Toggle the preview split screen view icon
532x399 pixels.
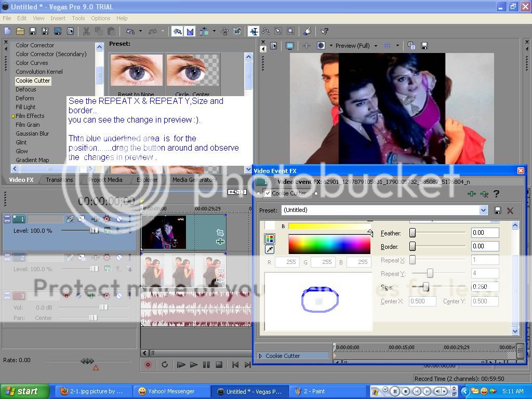321,46
